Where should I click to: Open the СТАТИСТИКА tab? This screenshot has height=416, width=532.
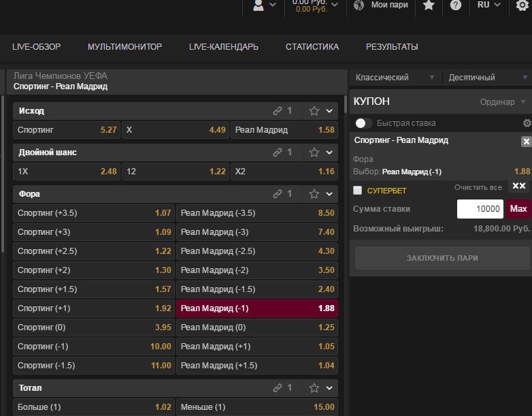(312, 47)
